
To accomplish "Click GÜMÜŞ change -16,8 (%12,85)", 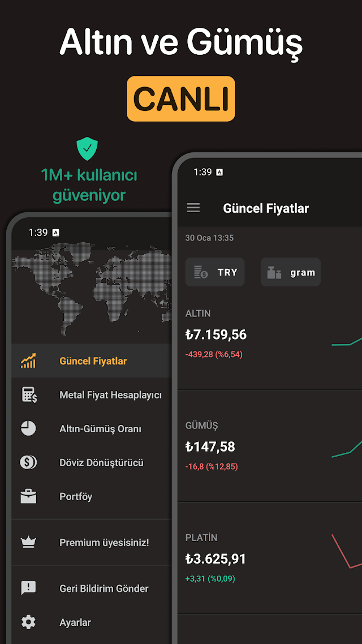I will (212, 466).
